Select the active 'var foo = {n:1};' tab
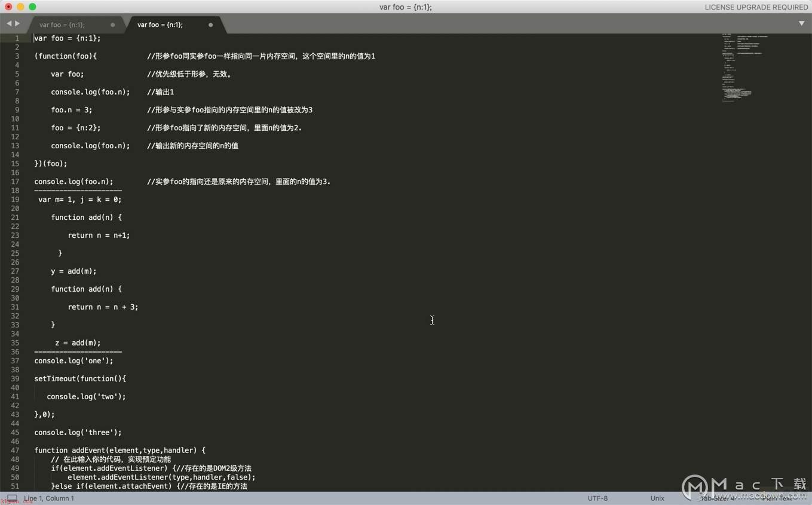The width and height of the screenshot is (812, 505). (160, 25)
